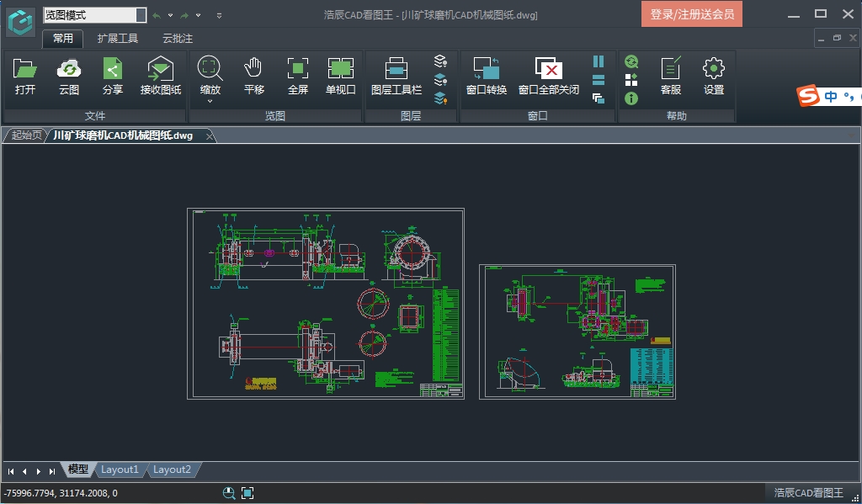Click the 接收图纸 receive drawing icon

coord(161,77)
